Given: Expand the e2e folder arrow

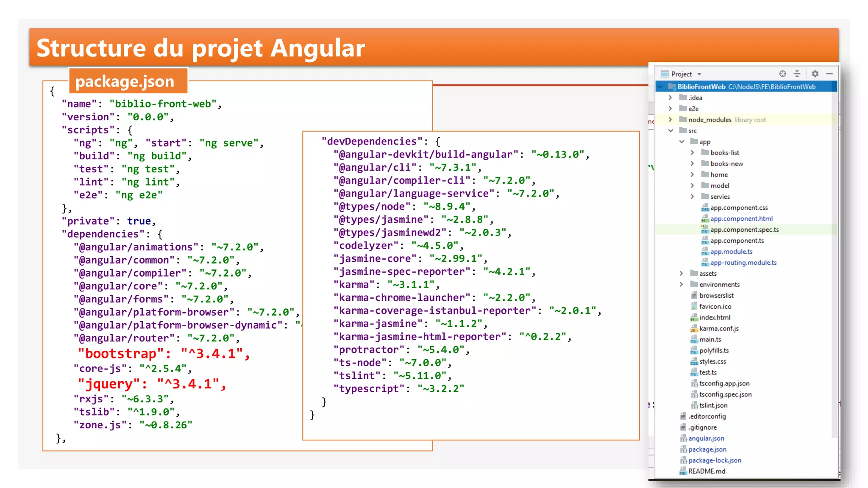Looking at the screenshot, I should tap(670, 109).
